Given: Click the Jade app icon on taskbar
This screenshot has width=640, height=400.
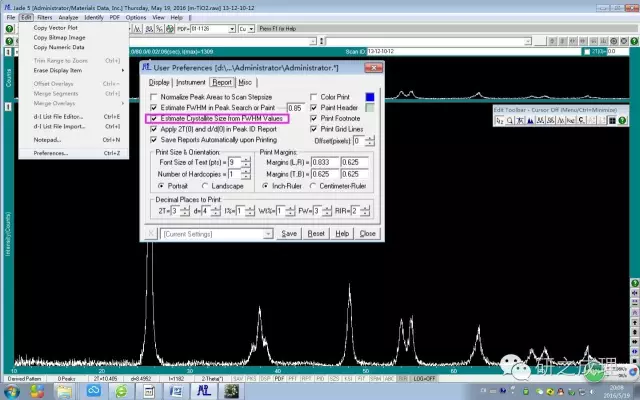Looking at the screenshot, I should click(x=204, y=391).
